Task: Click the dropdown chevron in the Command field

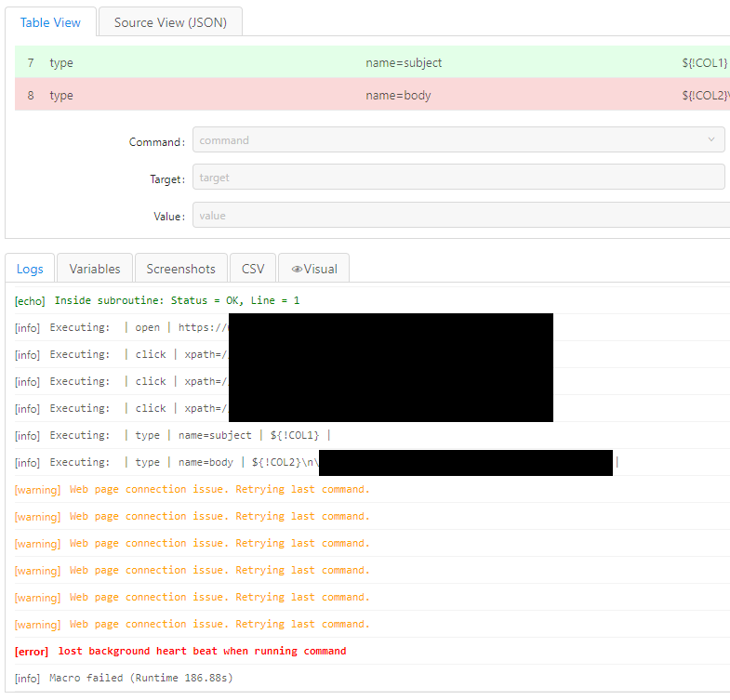Action: click(710, 139)
